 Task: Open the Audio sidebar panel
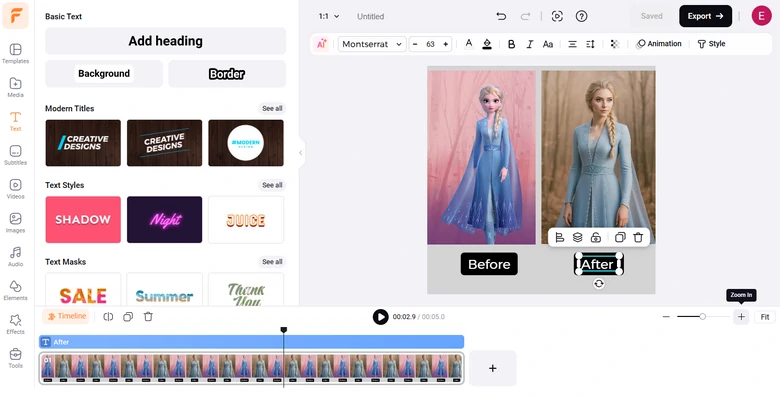[15, 256]
